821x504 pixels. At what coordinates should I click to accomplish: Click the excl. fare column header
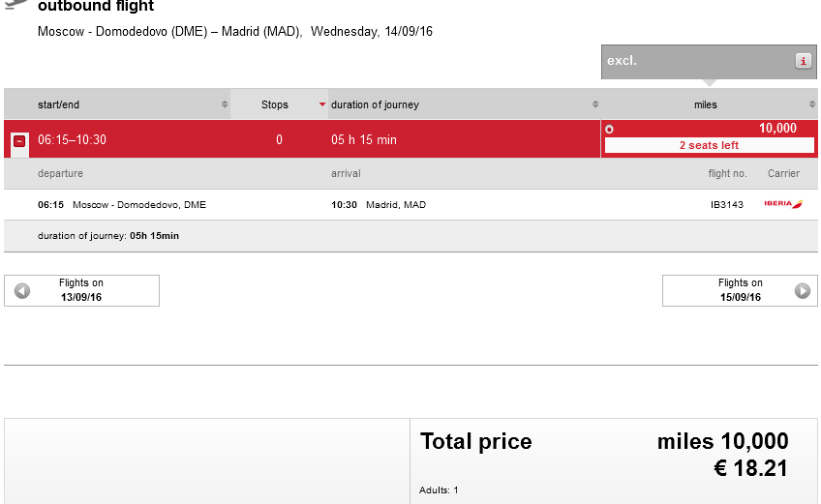click(709, 62)
